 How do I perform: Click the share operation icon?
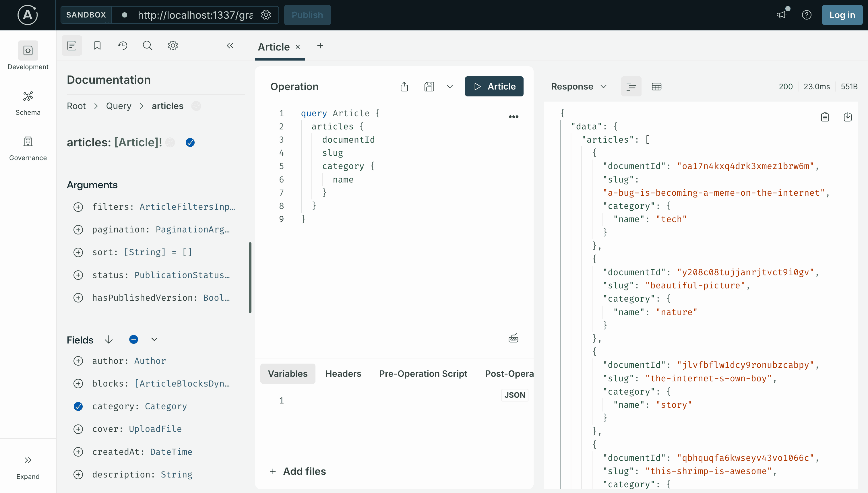404,86
